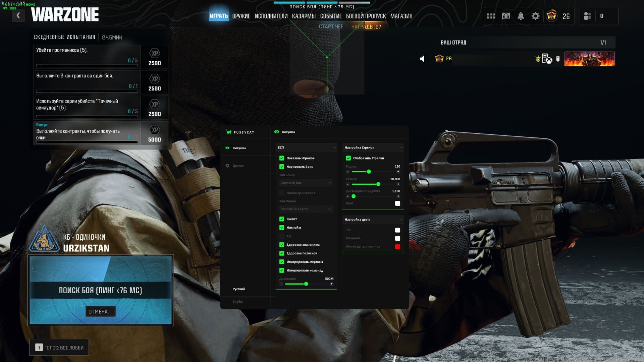644x362 pixels.
Task: Open the grid menu icon in the top bar
Action: coord(491,16)
